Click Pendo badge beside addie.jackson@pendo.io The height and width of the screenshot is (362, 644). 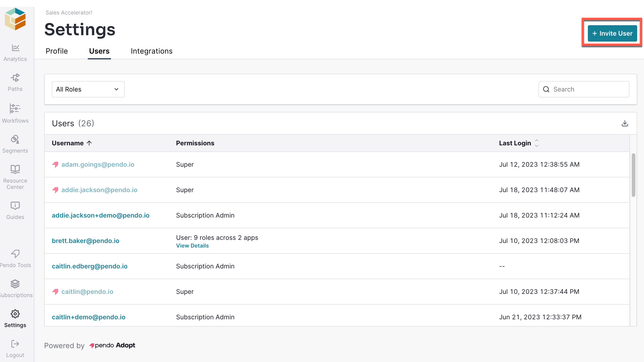pyautogui.click(x=55, y=190)
